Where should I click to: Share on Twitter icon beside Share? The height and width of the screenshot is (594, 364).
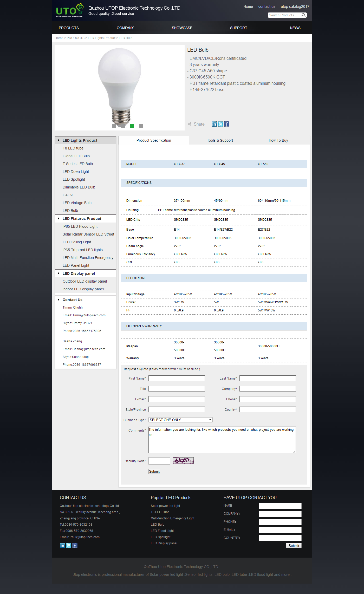(220, 124)
